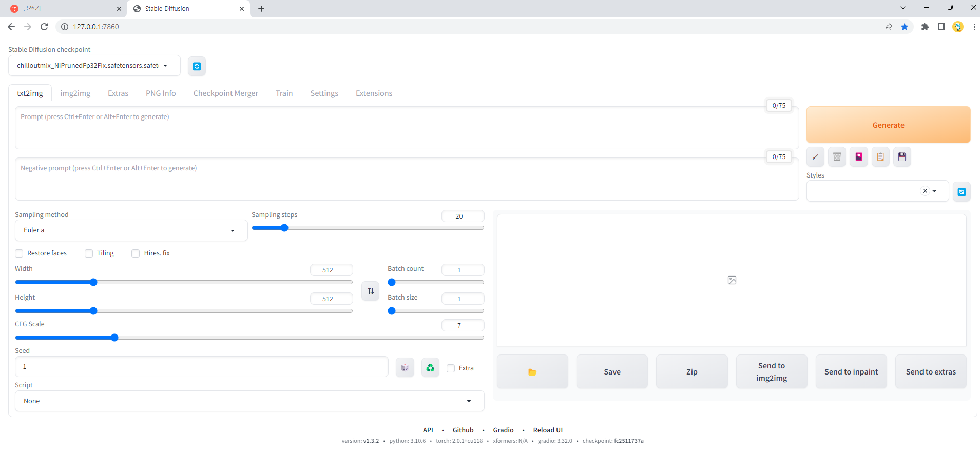Switch to the first browser tab

click(x=63, y=9)
